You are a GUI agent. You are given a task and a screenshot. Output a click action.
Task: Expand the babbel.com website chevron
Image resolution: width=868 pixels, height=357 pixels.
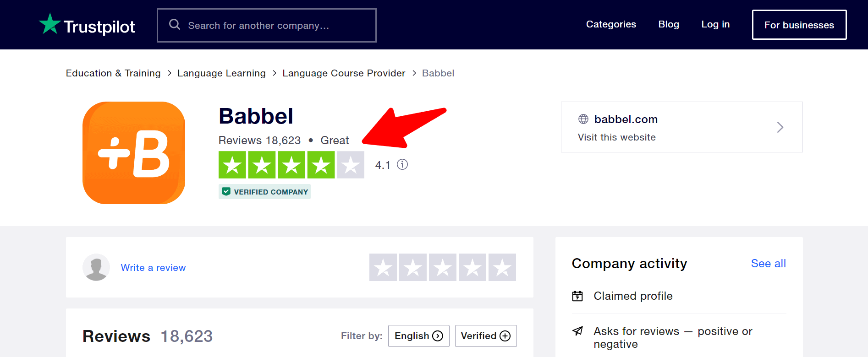(780, 127)
